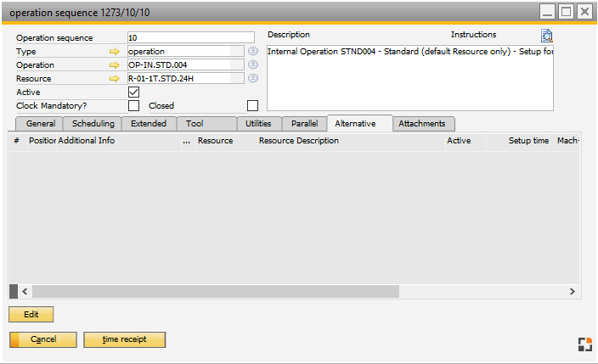Click the Cancel button

[43, 339]
